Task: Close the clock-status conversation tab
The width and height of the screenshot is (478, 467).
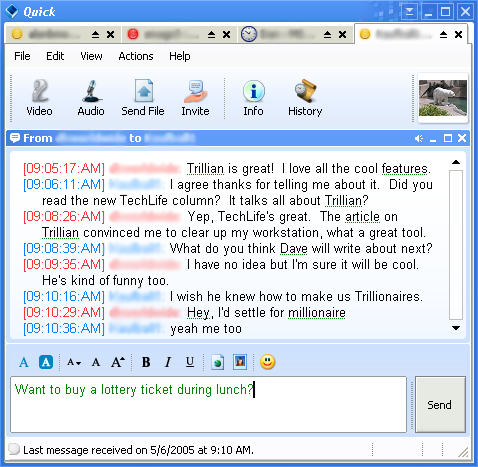Action: pos(342,34)
